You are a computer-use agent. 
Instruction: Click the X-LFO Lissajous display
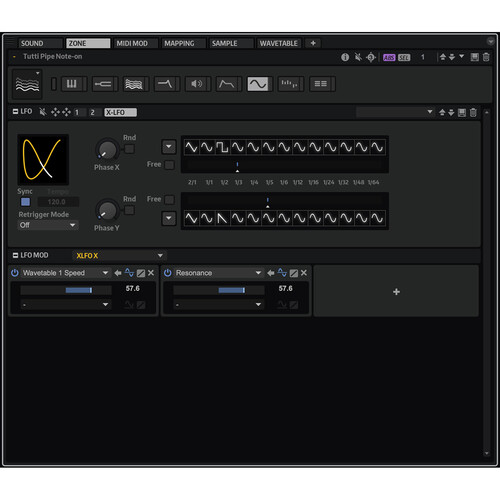click(43, 159)
